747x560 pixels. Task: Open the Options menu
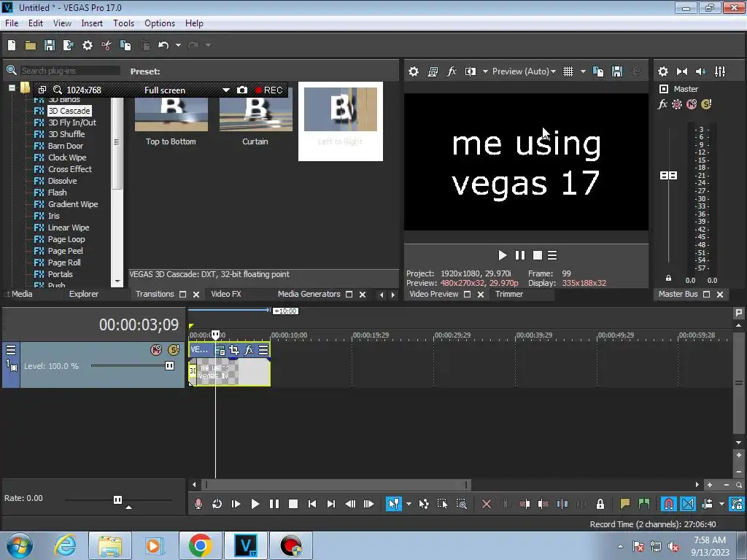(160, 23)
